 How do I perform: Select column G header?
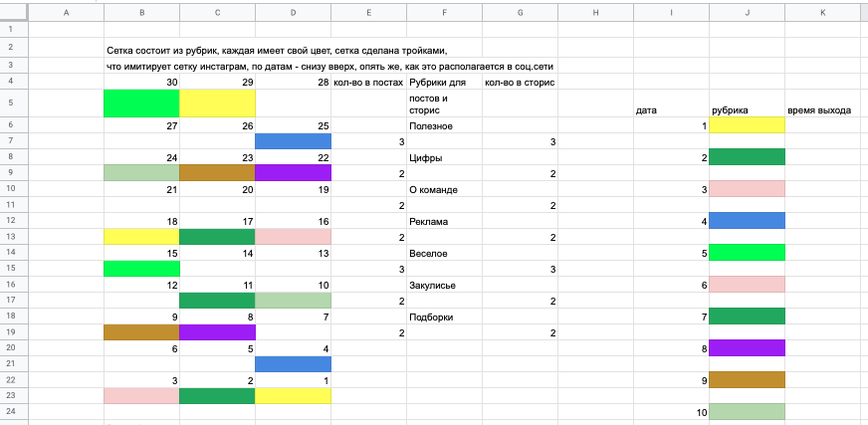coord(521,13)
